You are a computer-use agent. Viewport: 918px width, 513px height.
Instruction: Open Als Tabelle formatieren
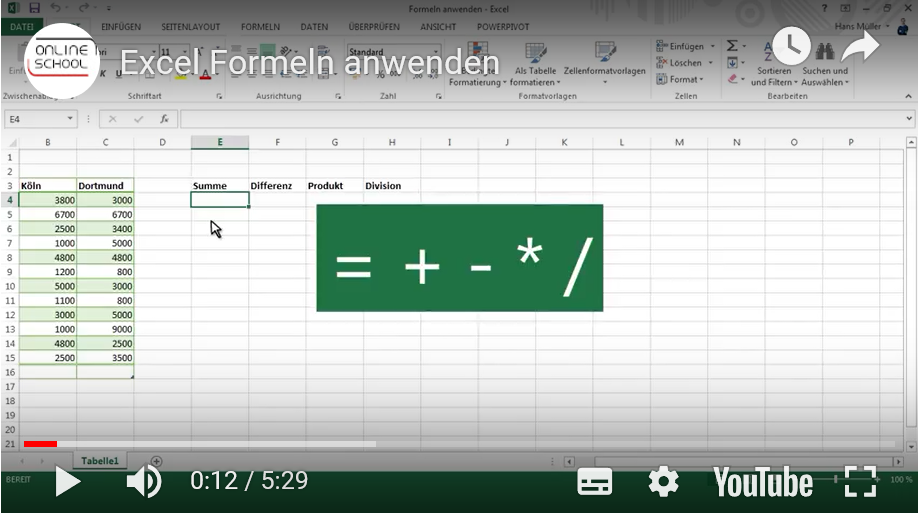(535, 64)
